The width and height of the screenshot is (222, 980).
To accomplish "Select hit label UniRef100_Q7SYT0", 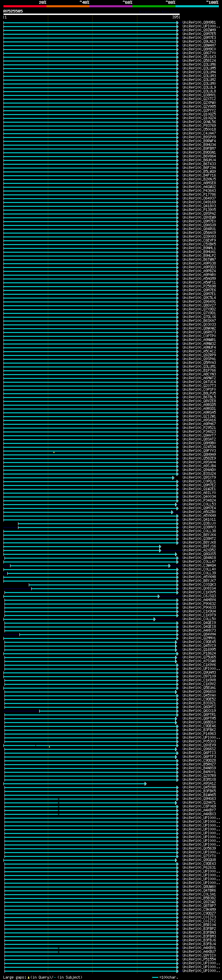I will click(199, 856).
